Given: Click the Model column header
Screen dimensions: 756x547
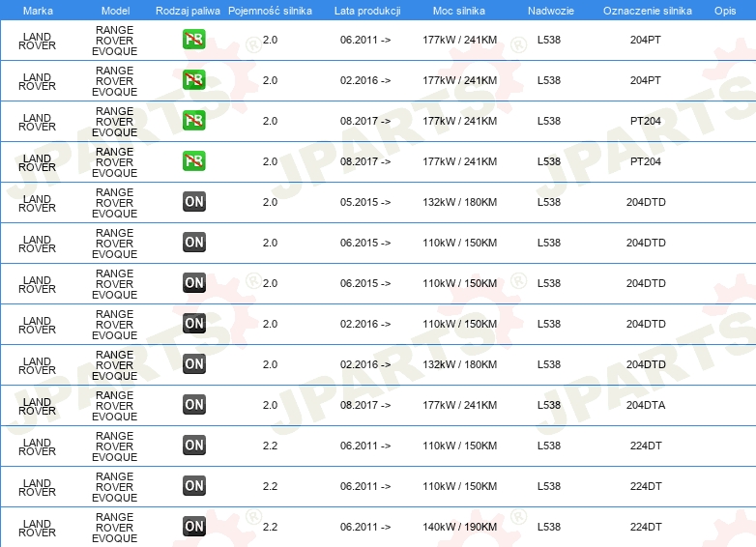Looking at the screenshot, I should (115, 11).
